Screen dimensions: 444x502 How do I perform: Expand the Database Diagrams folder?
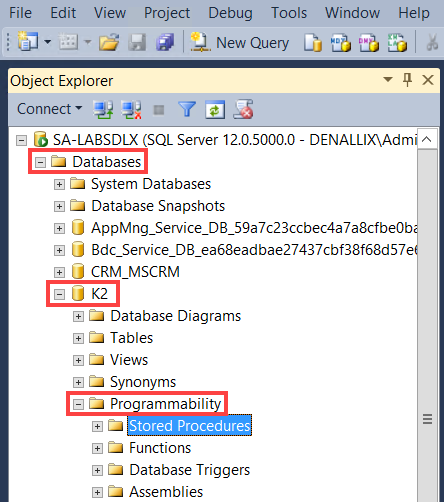(78, 316)
